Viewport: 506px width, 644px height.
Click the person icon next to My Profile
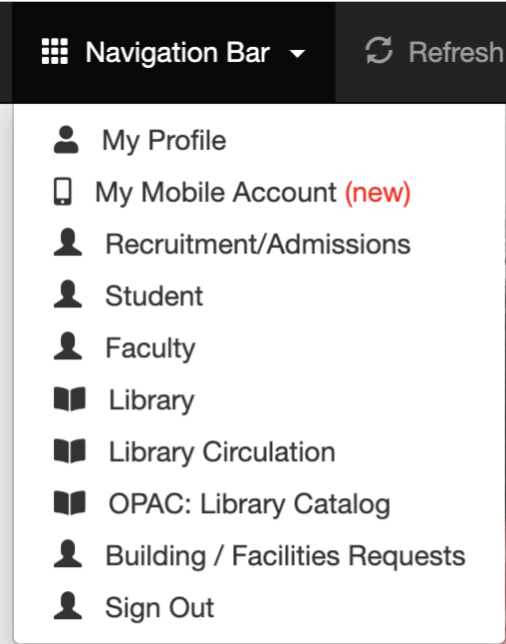pos(66,140)
